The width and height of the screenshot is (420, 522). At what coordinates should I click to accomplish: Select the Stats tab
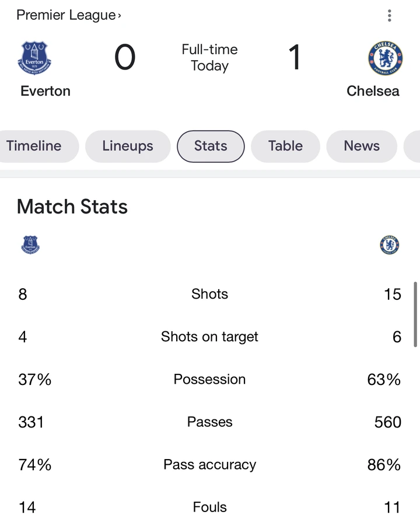point(211,146)
